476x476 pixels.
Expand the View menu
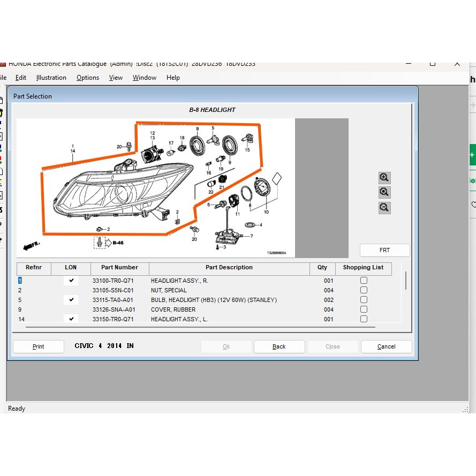pyautogui.click(x=116, y=78)
